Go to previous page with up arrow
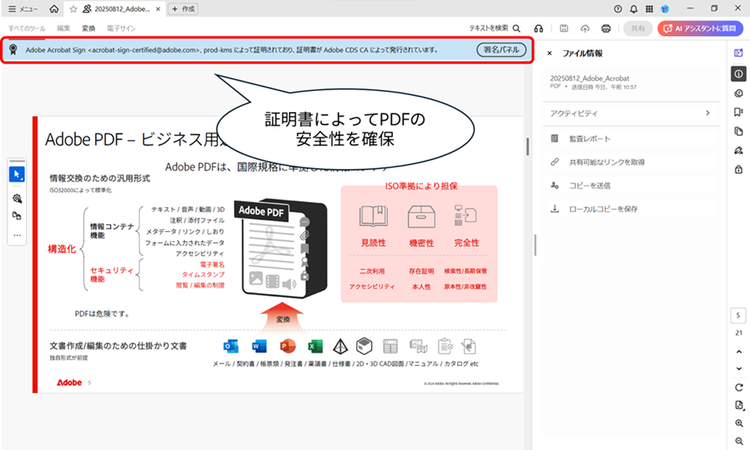Image resolution: width=750 pixels, height=450 pixels. click(x=739, y=351)
